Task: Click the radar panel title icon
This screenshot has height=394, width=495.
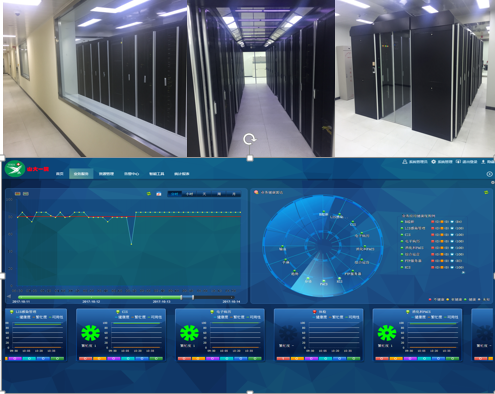Action: pyautogui.click(x=256, y=192)
